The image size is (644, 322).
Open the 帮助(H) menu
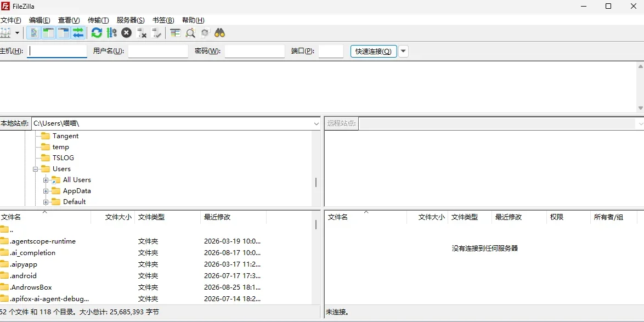pos(193,20)
